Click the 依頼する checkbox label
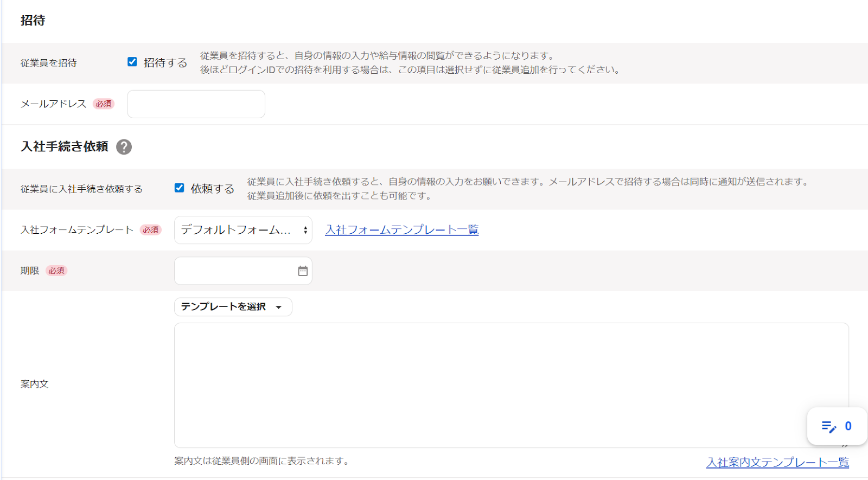This screenshot has height=480, width=868. (213, 189)
